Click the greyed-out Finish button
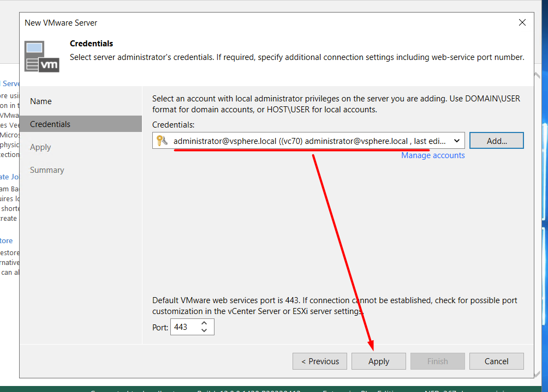This screenshot has height=392, width=548. click(x=438, y=361)
